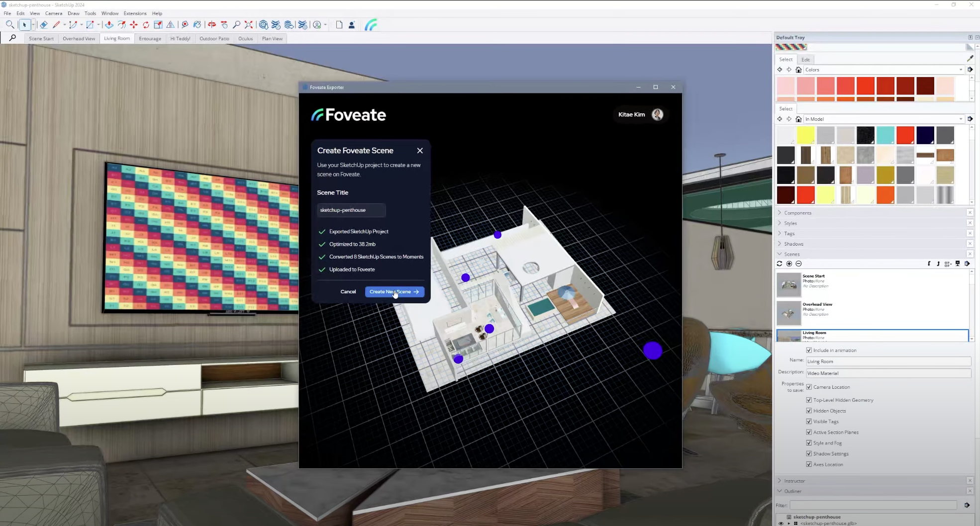Click the Materials sample paint eyedropper

(970, 58)
